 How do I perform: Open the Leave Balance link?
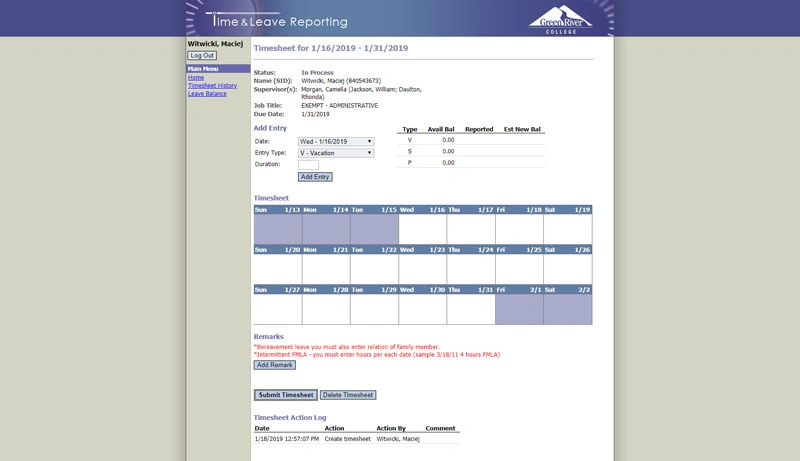207,94
